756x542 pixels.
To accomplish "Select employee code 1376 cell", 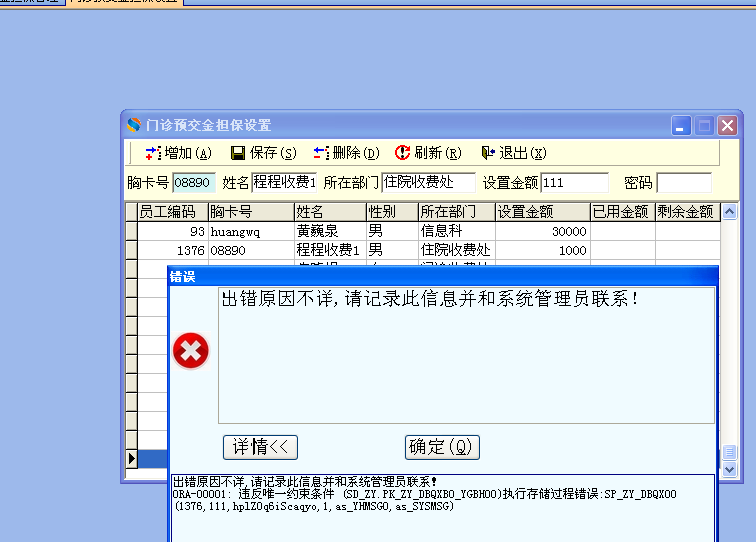I will coord(173,250).
